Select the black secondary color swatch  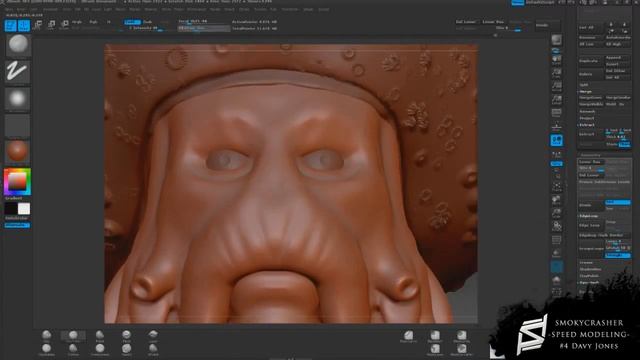(11, 209)
